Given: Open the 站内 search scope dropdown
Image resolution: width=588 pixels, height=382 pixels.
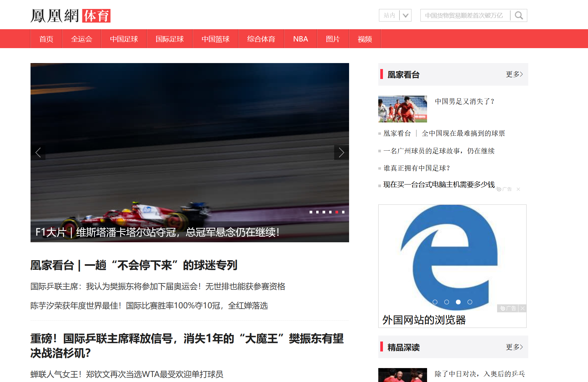Looking at the screenshot, I should [395, 16].
